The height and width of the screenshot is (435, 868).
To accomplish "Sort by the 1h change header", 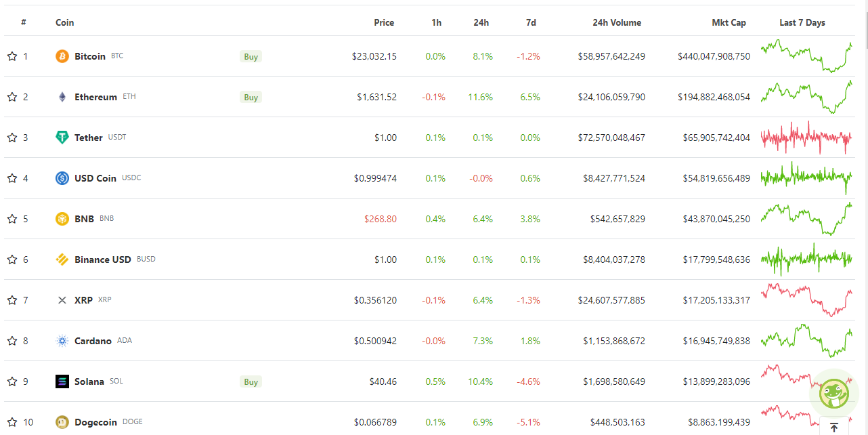I will tap(437, 22).
